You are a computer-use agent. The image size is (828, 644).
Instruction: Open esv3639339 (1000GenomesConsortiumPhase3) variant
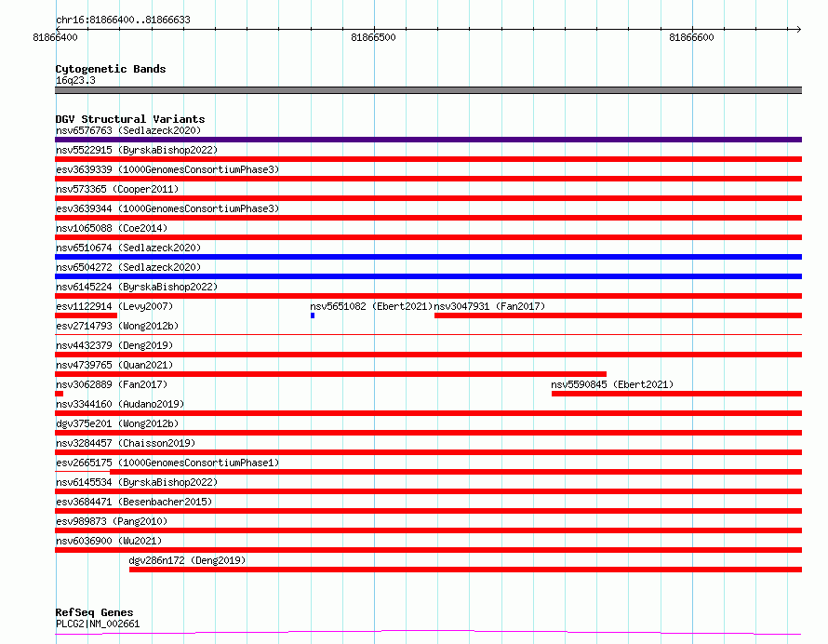click(167, 169)
